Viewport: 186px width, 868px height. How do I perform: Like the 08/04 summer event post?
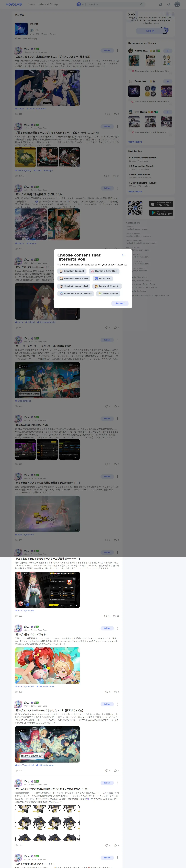tap(116, 692)
